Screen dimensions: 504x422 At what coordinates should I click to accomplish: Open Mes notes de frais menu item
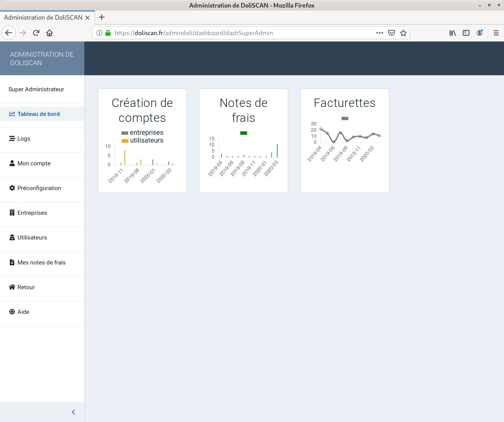pyautogui.click(x=41, y=263)
